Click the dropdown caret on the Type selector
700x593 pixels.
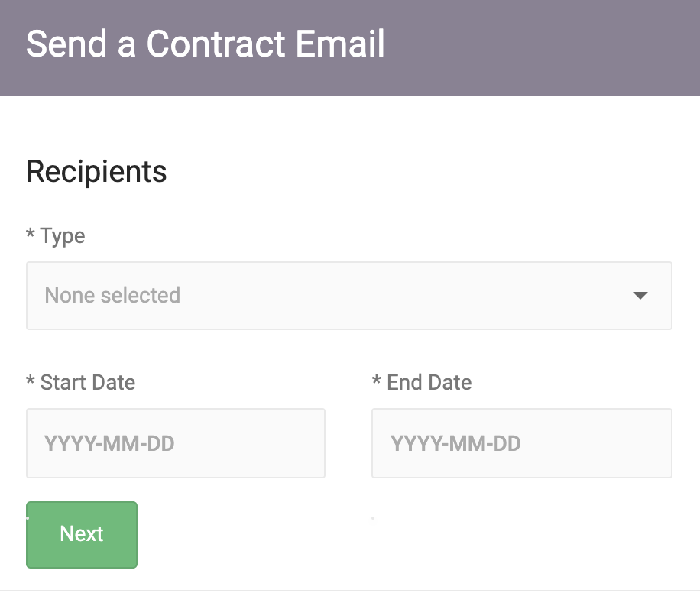tap(640, 296)
